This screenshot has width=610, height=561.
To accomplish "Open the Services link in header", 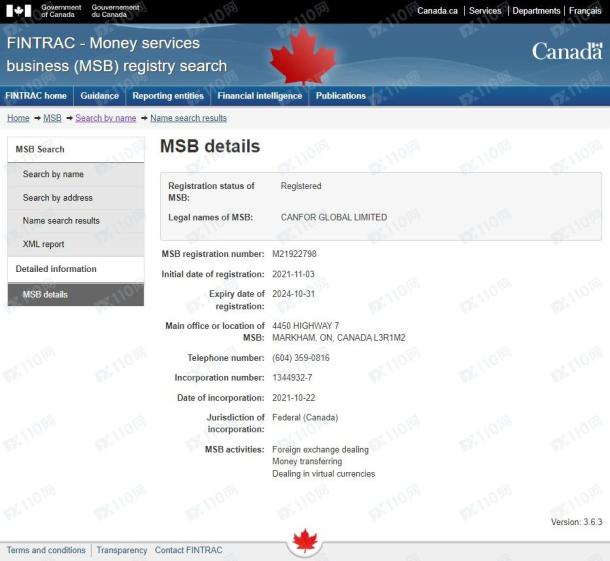I will coord(485,11).
